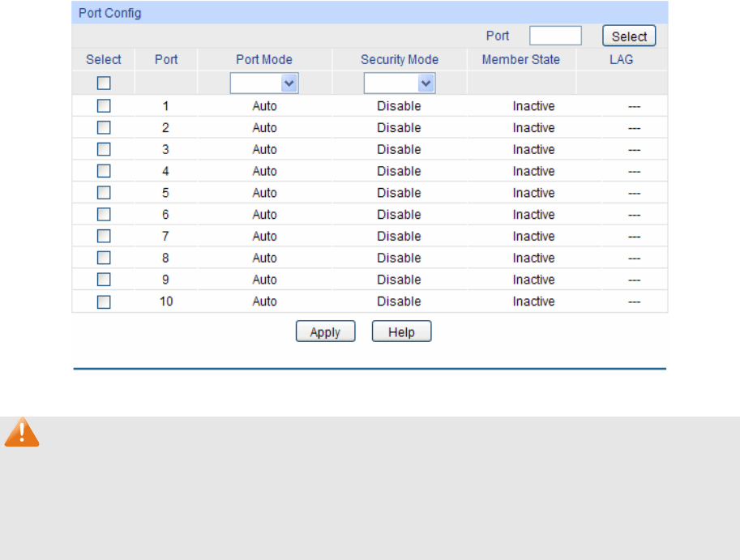Check the checkbox for port 1
This screenshot has height=560, width=740.
point(104,105)
